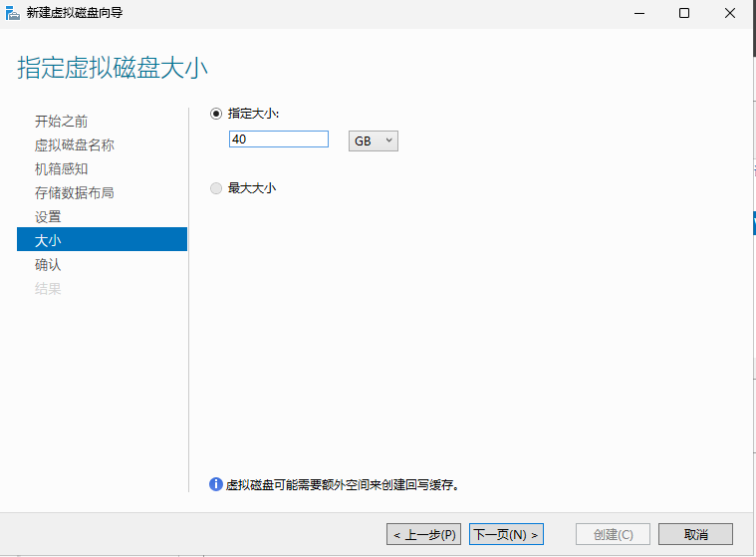The height and width of the screenshot is (557, 756).
Task: Click 下一页(N) to continue
Action: tap(506, 534)
